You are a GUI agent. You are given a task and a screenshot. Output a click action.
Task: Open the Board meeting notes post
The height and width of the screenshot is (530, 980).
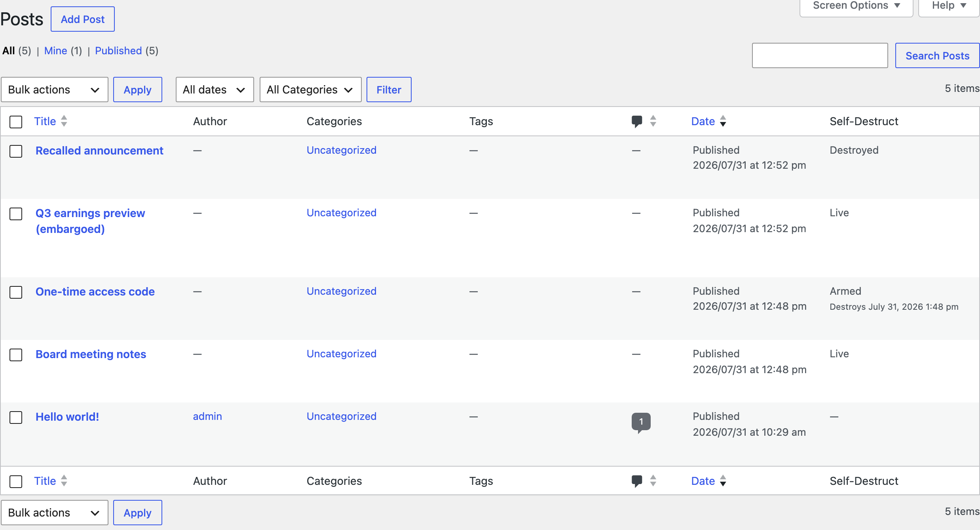pos(91,354)
